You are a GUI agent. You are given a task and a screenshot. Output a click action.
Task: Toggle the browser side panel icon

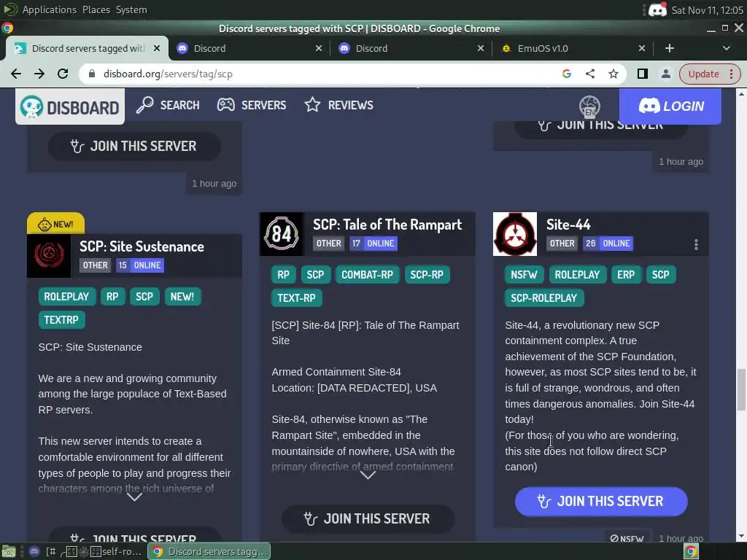tap(642, 74)
